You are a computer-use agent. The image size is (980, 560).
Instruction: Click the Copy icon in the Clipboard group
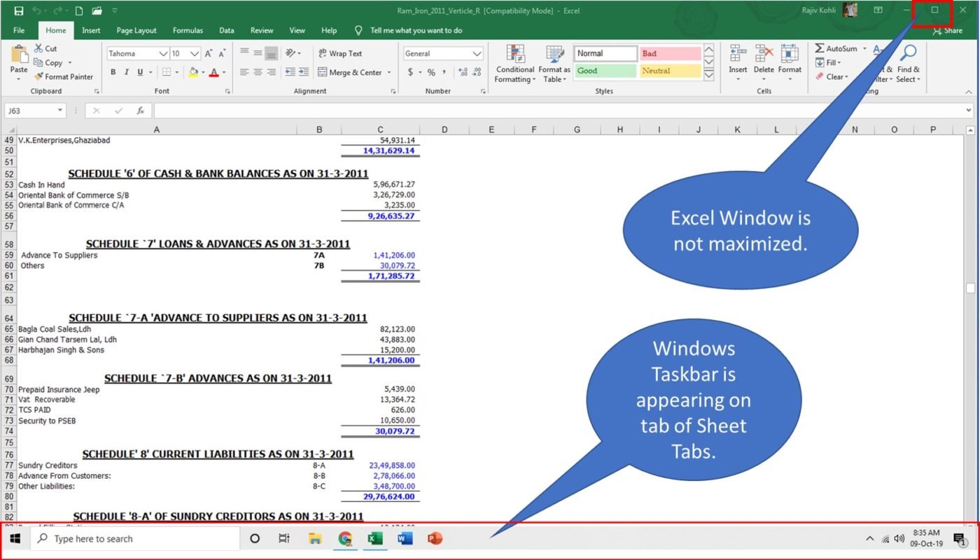[38, 62]
